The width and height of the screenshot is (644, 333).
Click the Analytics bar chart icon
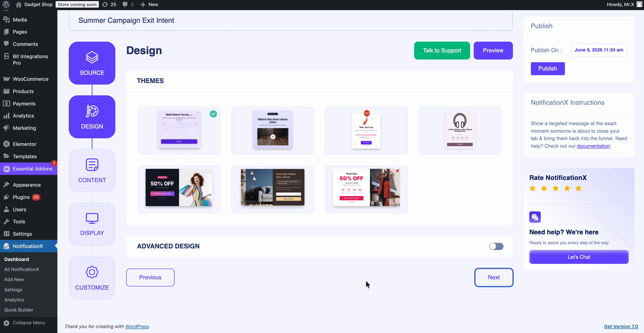pos(6,115)
